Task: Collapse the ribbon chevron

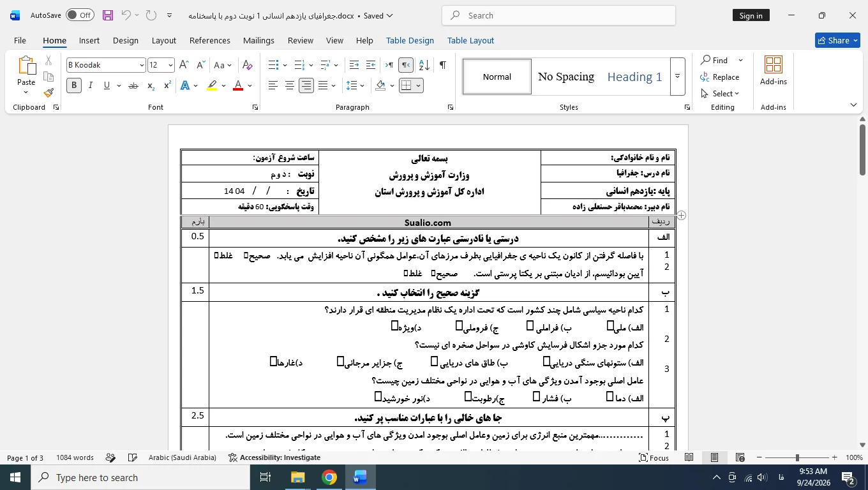Action: tap(854, 105)
